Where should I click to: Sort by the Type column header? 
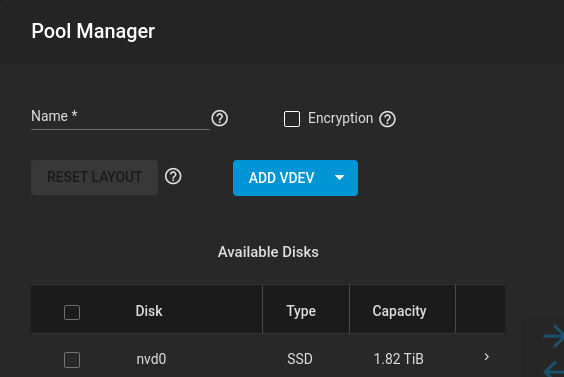coord(301,311)
